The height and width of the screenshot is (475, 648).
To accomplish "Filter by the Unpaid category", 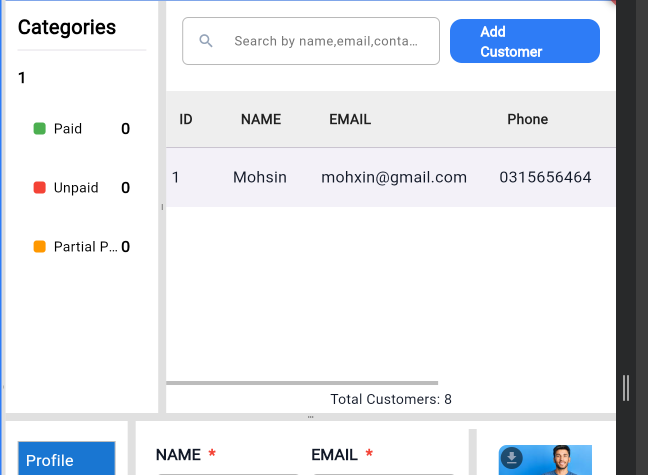I will pos(76,188).
